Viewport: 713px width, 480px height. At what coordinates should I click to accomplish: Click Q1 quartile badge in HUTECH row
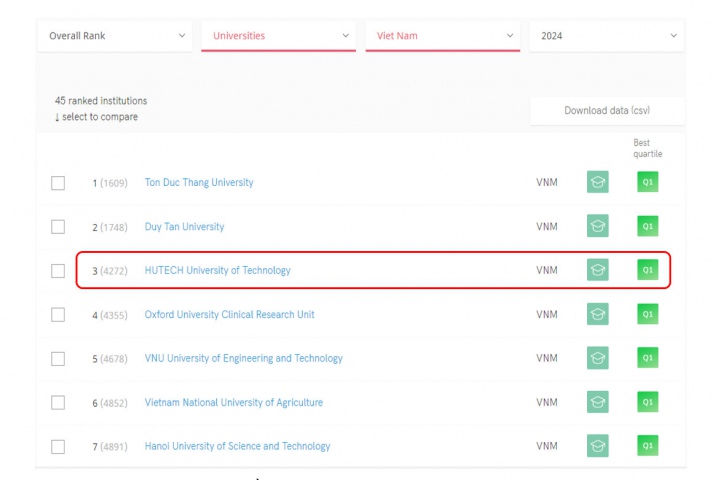coord(648,270)
